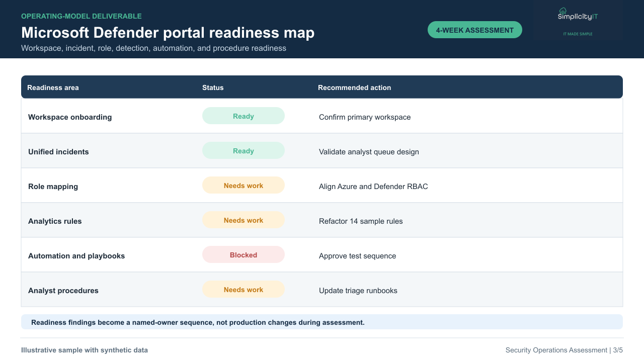The image size is (644, 362).
Task: Select the 'Role mapping' row label
Action: click(x=53, y=186)
